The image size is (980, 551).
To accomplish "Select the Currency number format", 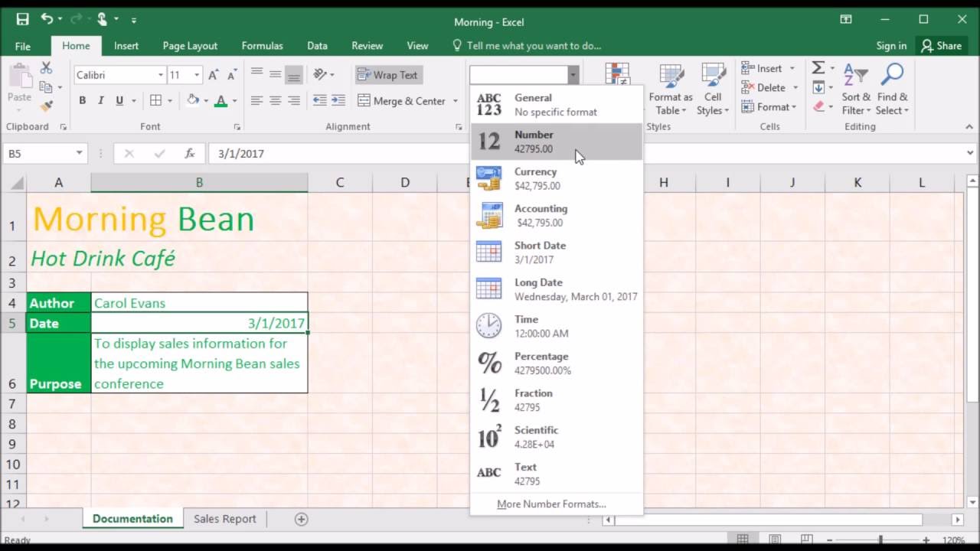I will coord(557,178).
